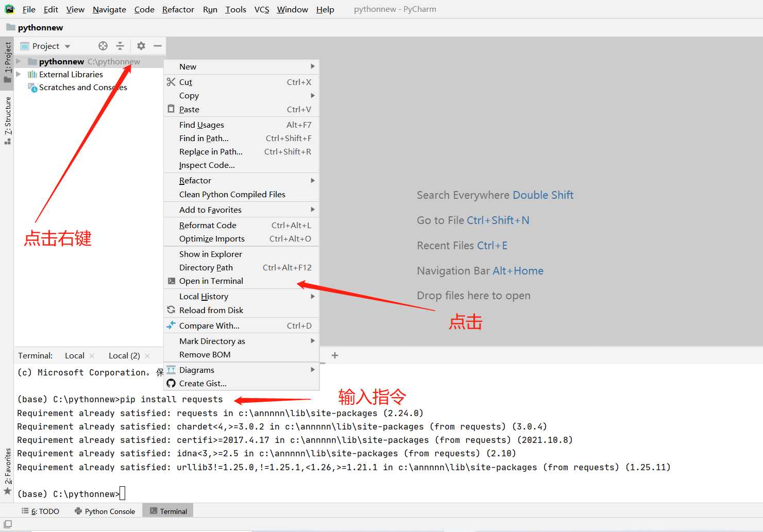Image resolution: width=763 pixels, height=532 pixels.
Task: Select Optimize Imports
Action: pyautogui.click(x=242, y=238)
